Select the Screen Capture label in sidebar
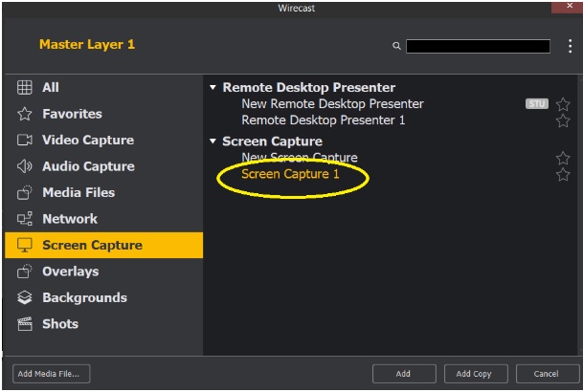This screenshot has height=392, width=583. pos(92,246)
